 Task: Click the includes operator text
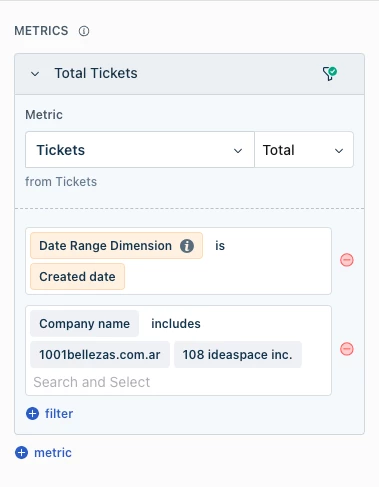tap(176, 324)
